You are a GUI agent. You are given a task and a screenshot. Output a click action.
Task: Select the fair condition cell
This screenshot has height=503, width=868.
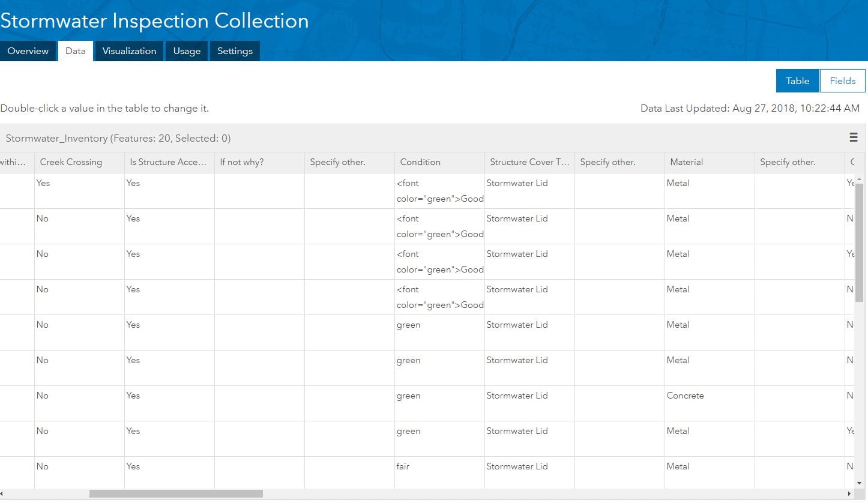[439, 472]
